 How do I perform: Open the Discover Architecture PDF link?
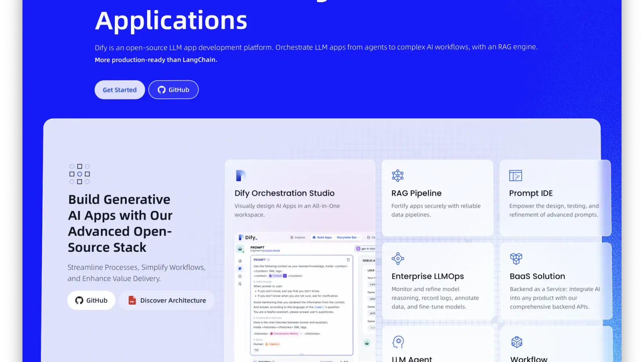[x=167, y=300]
